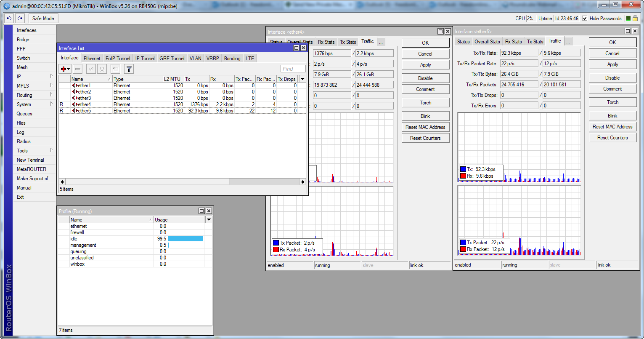Click the Comment note icon in Interface List

[x=115, y=69]
